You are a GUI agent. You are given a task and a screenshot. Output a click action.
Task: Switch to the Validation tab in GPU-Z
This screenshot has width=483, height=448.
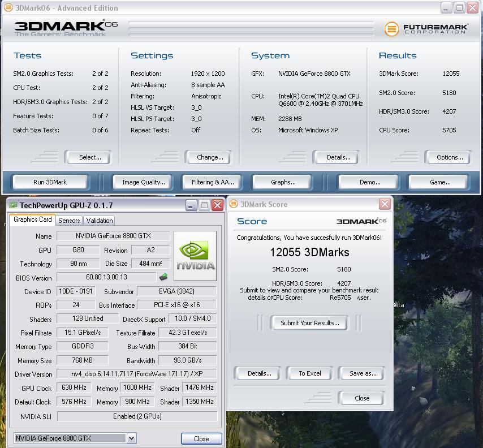click(99, 220)
